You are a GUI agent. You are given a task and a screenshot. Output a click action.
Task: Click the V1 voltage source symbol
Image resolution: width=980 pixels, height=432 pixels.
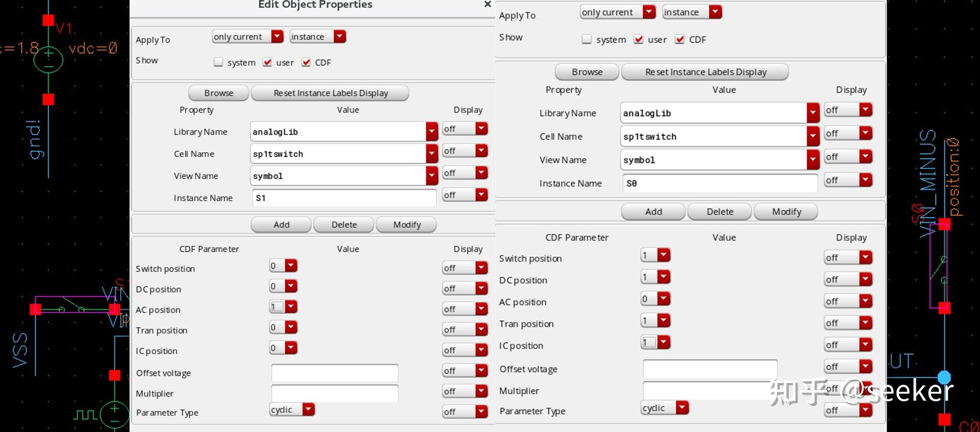[48, 60]
